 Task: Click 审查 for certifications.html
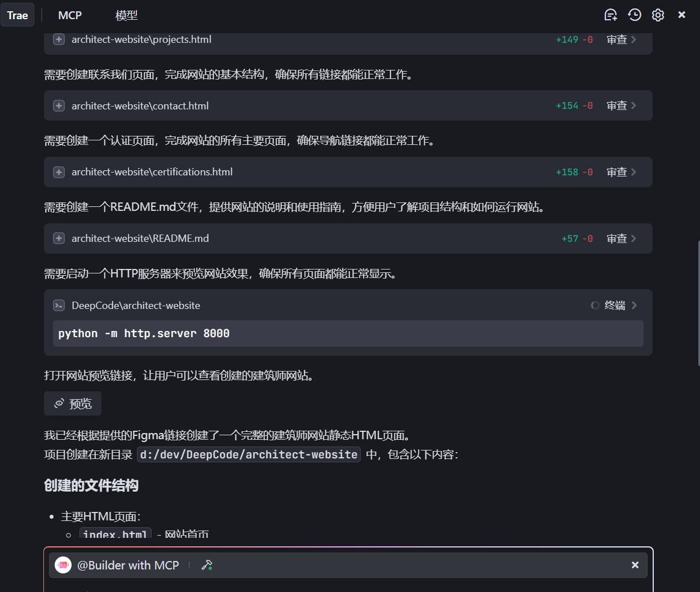pyautogui.click(x=617, y=172)
